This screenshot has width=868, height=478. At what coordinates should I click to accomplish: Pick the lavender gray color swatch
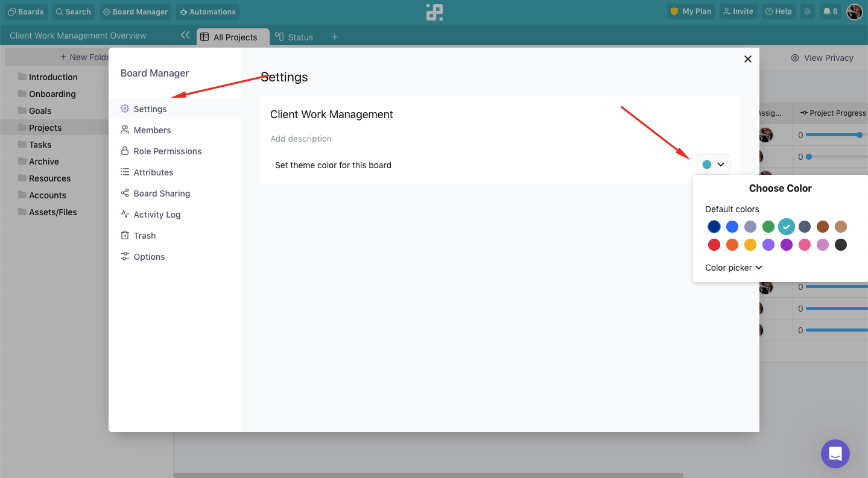pos(750,227)
